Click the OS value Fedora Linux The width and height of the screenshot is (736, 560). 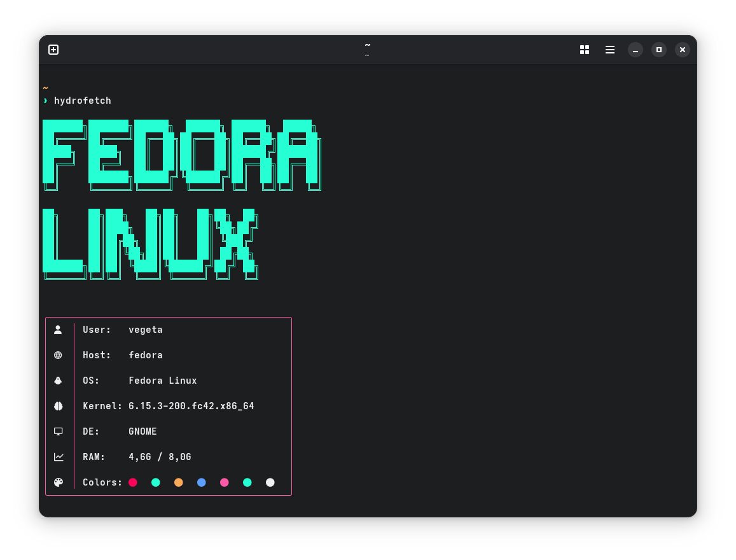pyautogui.click(x=162, y=380)
